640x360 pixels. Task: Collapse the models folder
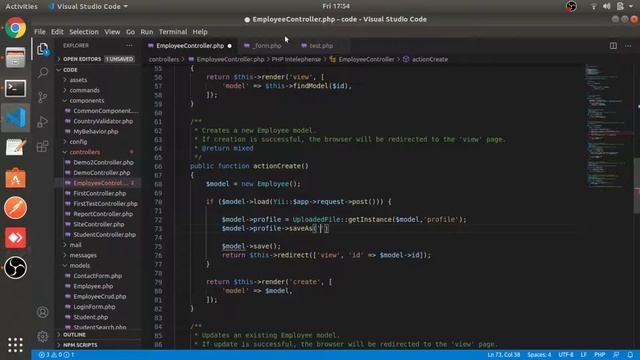click(x=98, y=265)
